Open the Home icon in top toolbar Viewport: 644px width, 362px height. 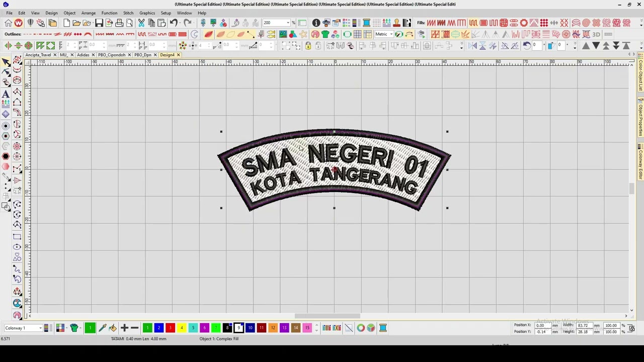8,23
